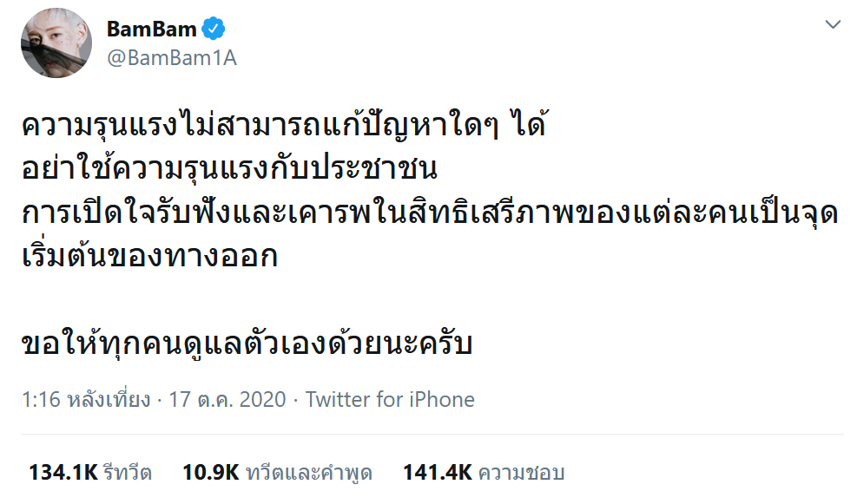Screen dimensions: 857x504
Task: Click BamBam's profile picture avatar
Action: 55,42
